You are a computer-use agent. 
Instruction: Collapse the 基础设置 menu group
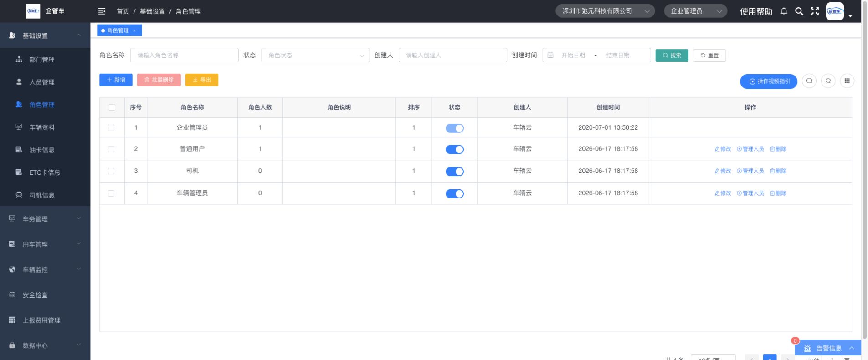point(45,35)
